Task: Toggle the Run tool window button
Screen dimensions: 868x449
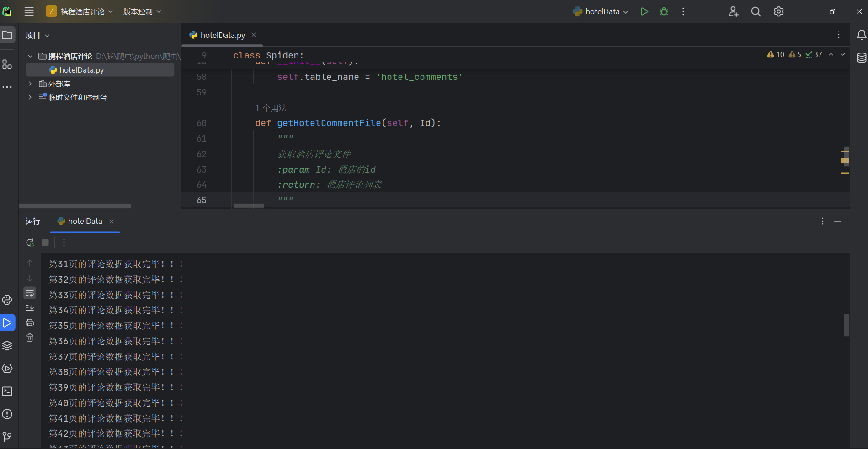Action: point(7,322)
